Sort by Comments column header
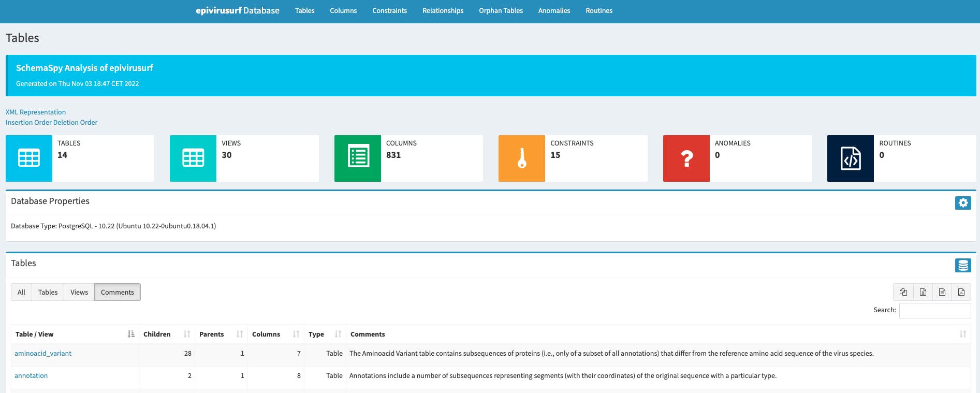 [x=658, y=334]
